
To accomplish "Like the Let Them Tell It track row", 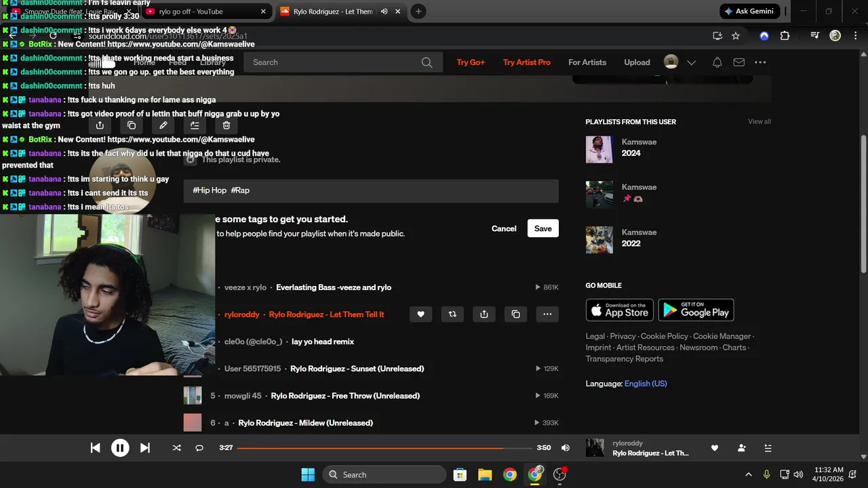I will (x=420, y=314).
